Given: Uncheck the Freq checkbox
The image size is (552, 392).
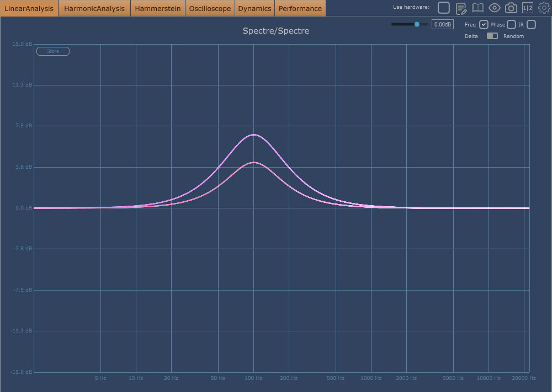Looking at the screenshot, I should pyautogui.click(x=484, y=24).
